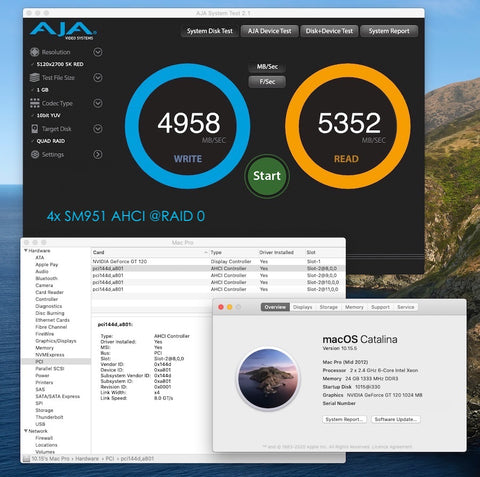Expand the Test File Size chevron
This screenshot has height=477, width=480.
(x=98, y=78)
